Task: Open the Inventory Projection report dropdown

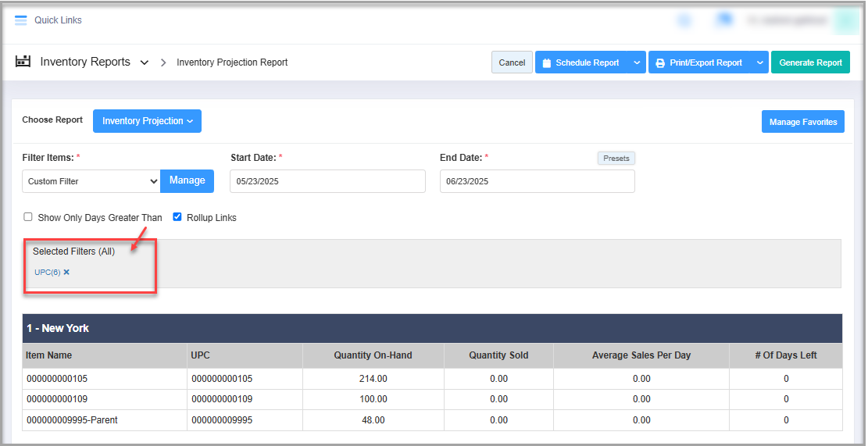Action: 147,121
